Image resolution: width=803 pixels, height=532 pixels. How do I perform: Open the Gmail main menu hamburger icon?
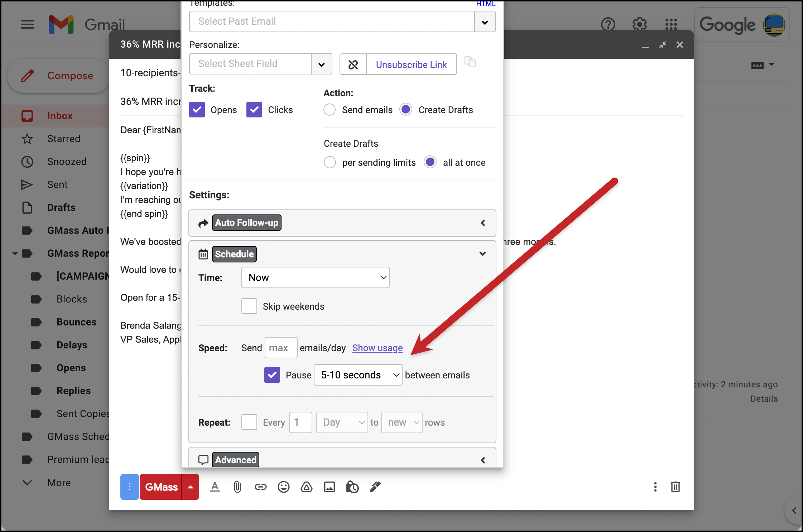pyautogui.click(x=27, y=25)
